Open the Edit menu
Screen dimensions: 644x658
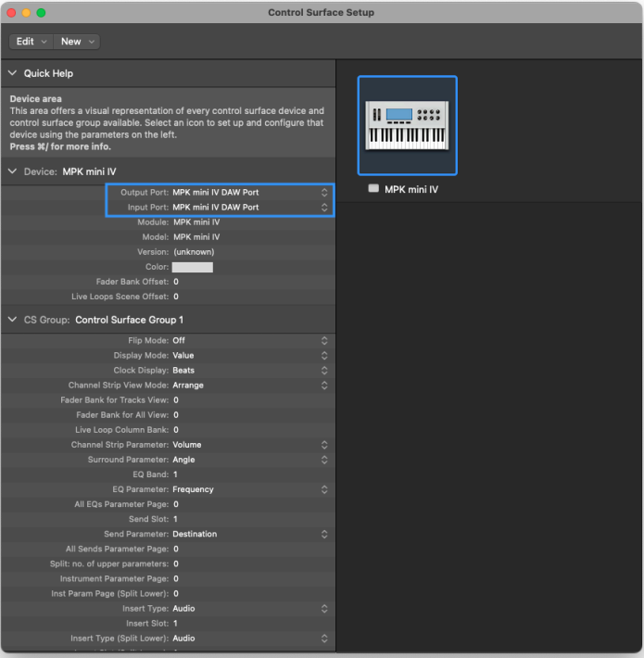pyautogui.click(x=32, y=42)
